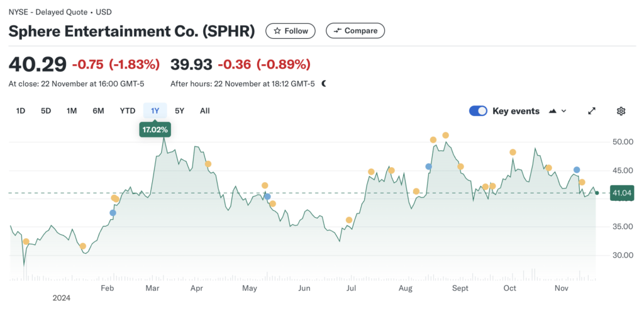Open chart settings gear icon
644x309 pixels.
click(x=621, y=111)
